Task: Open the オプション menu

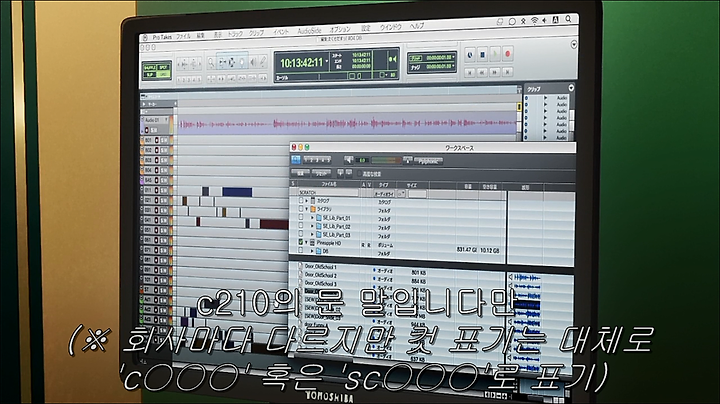Action: coord(340,29)
